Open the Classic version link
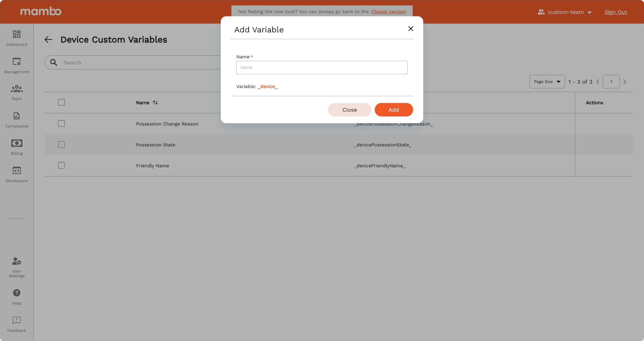 [x=388, y=11]
